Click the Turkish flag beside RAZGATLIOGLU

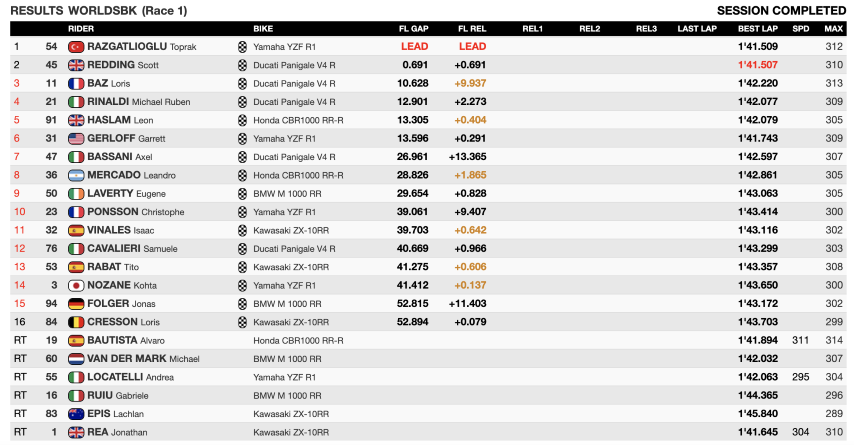tap(76, 47)
